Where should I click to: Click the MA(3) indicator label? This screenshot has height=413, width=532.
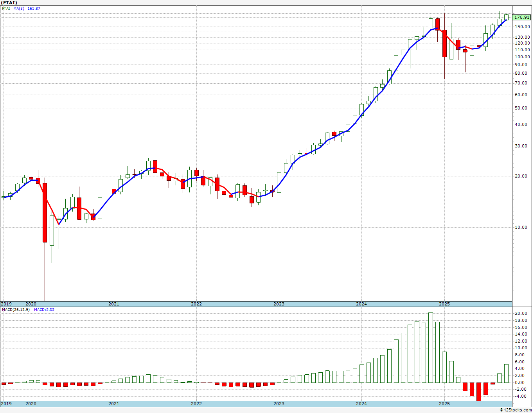pos(19,9)
